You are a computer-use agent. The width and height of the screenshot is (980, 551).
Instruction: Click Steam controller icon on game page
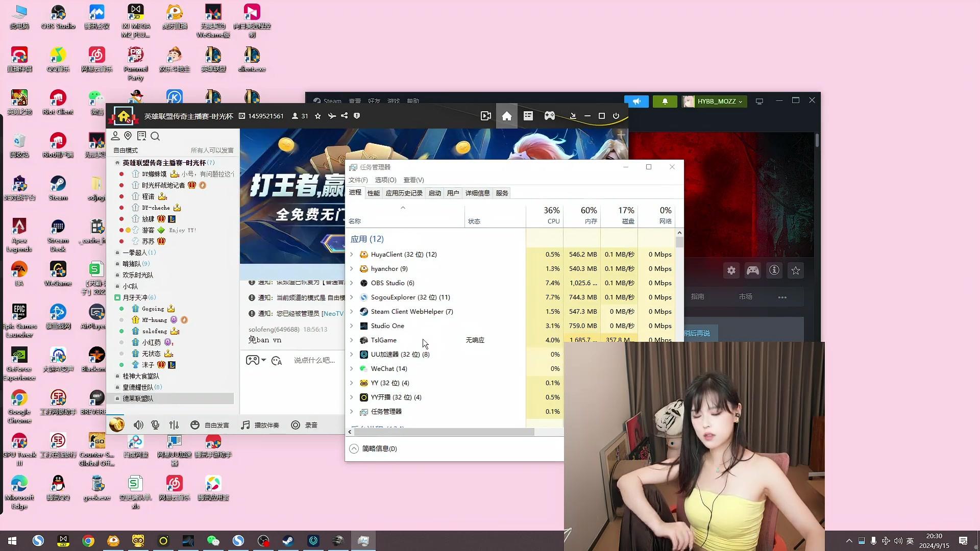click(x=753, y=270)
